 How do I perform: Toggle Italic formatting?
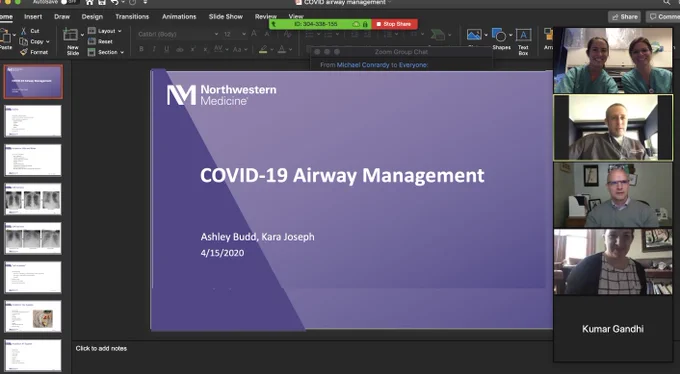coord(154,49)
